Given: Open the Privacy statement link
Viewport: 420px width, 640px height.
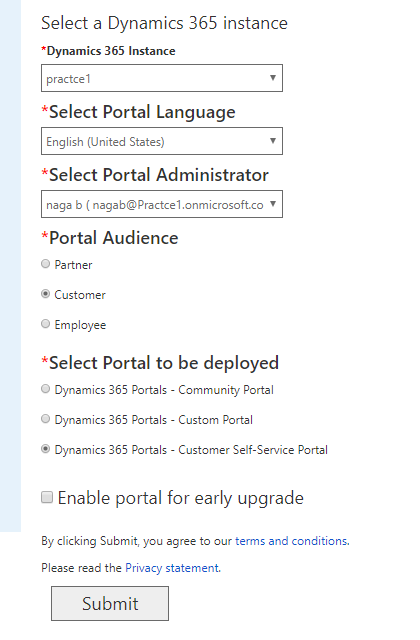Looking at the screenshot, I should tap(172, 568).
